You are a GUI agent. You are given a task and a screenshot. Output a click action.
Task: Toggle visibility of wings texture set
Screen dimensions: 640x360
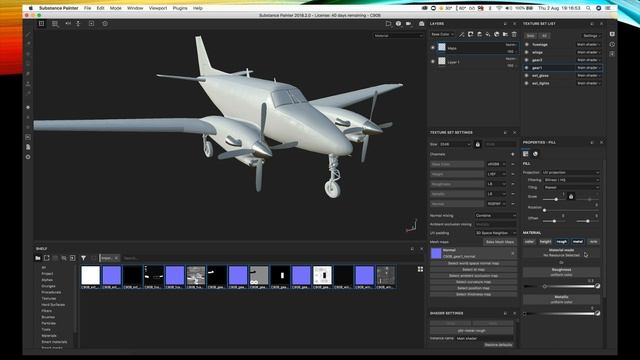[527, 52]
